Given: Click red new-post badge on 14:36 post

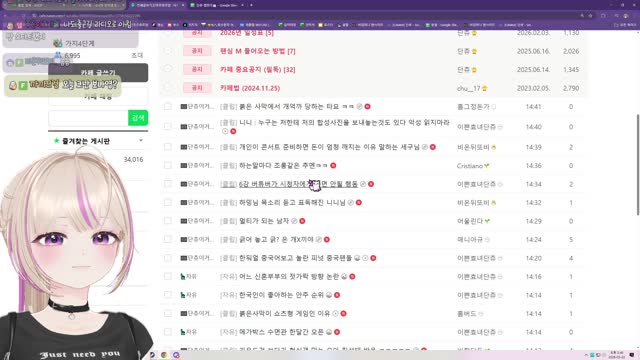Looking at the screenshot, I should [x=333, y=165].
